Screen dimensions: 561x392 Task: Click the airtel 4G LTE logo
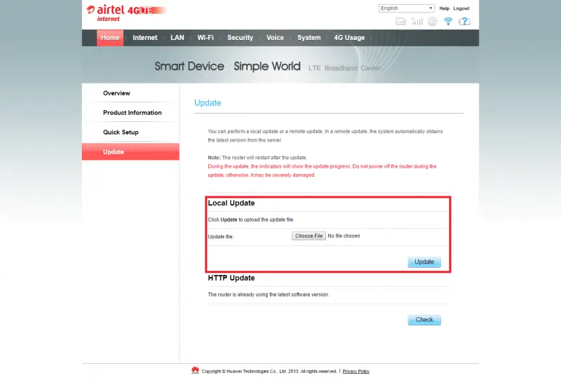point(126,13)
